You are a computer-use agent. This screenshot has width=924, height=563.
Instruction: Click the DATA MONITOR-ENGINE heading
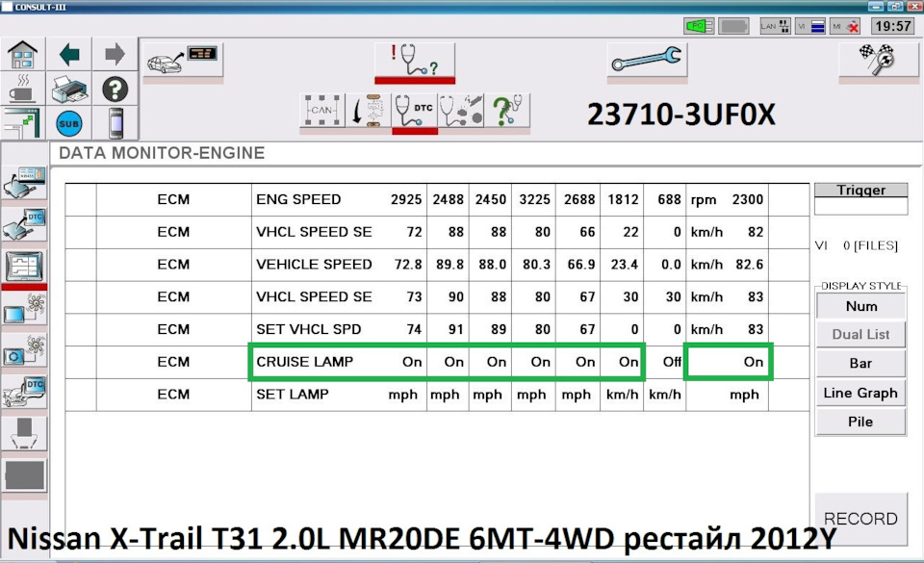pos(162,153)
